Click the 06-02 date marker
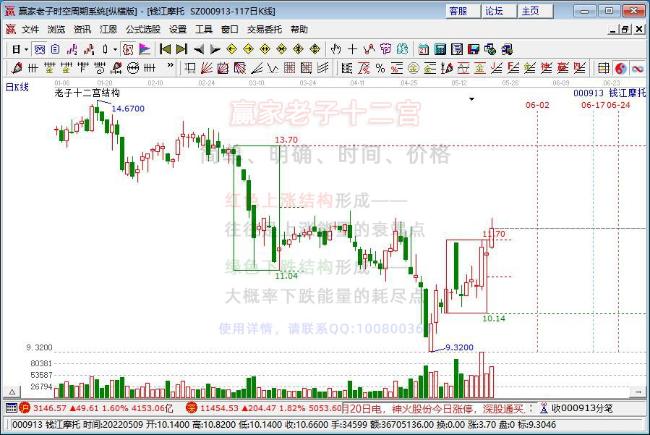The image size is (650, 435). pos(537,105)
